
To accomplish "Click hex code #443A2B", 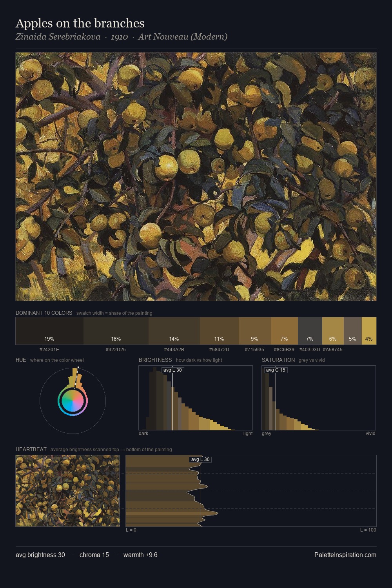I will coord(174,349).
